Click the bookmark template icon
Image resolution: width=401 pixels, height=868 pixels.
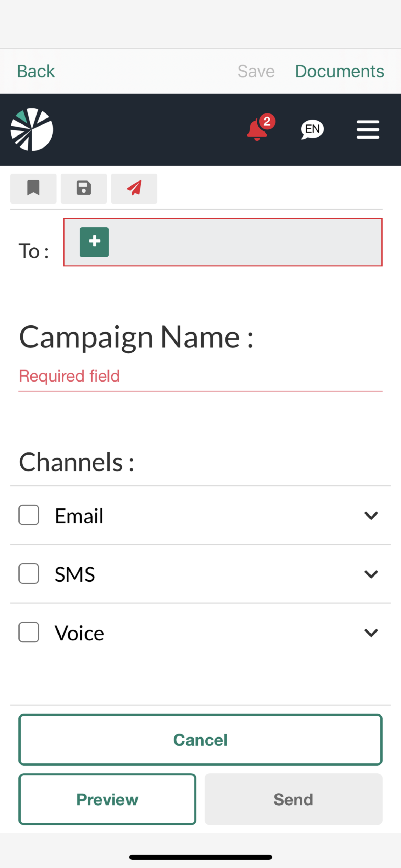click(33, 188)
